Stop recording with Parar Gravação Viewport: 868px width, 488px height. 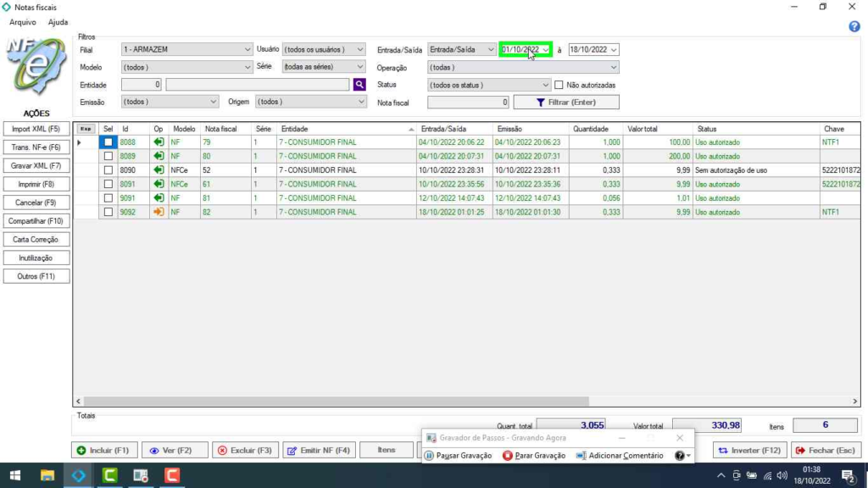pyautogui.click(x=533, y=456)
